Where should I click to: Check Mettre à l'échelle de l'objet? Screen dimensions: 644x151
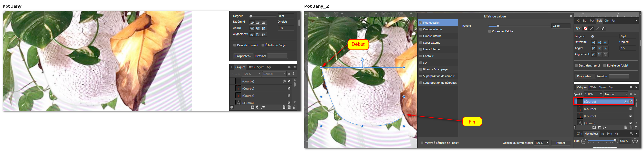coord(422,143)
